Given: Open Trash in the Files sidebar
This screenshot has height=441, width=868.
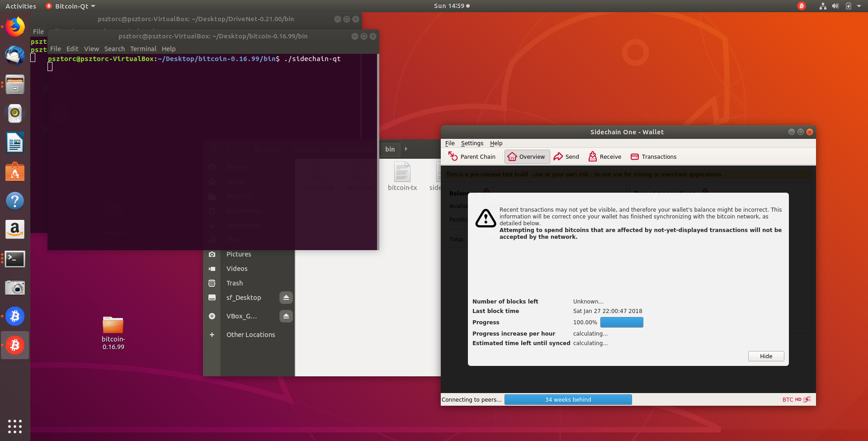Looking at the screenshot, I should click(235, 283).
